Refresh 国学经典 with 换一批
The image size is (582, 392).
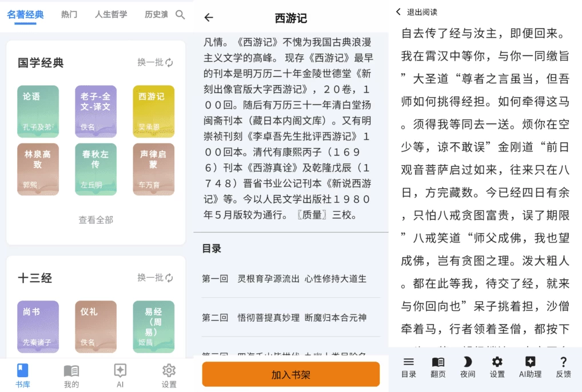pyautogui.click(x=155, y=62)
